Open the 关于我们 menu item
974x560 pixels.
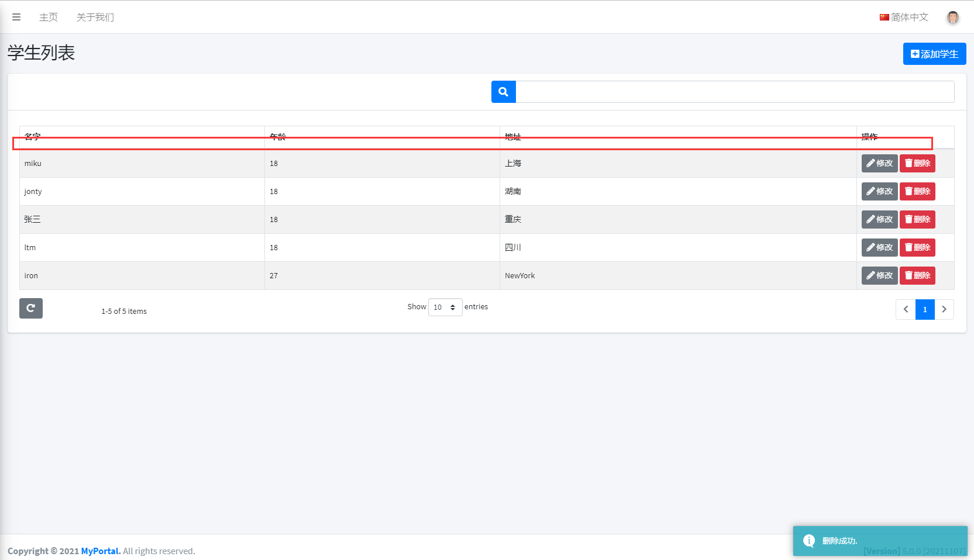(95, 18)
